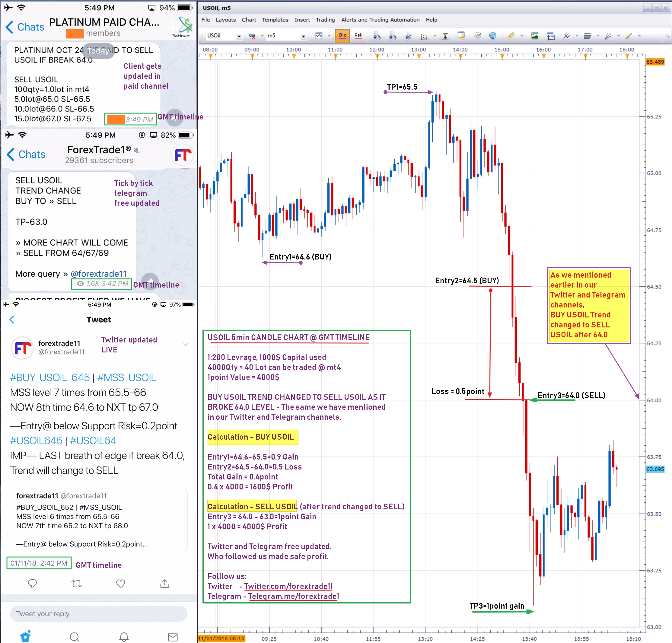Click the zoom in magnifier icon
The image size is (672, 643).
tap(377, 36)
